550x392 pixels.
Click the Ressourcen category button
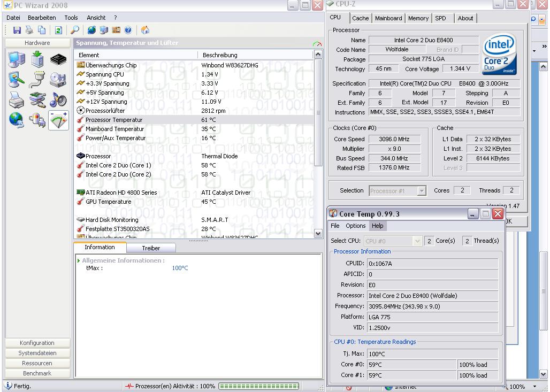pyautogui.click(x=37, y=363)
